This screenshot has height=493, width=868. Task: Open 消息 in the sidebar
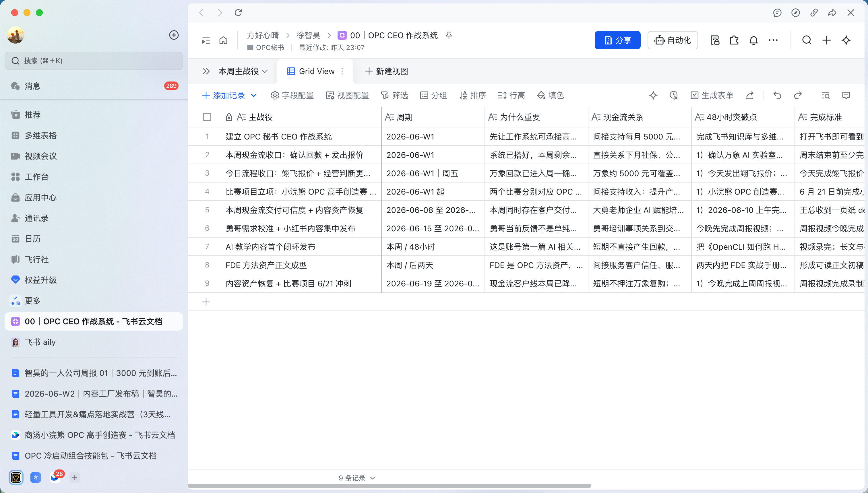[x=94, y=86]
